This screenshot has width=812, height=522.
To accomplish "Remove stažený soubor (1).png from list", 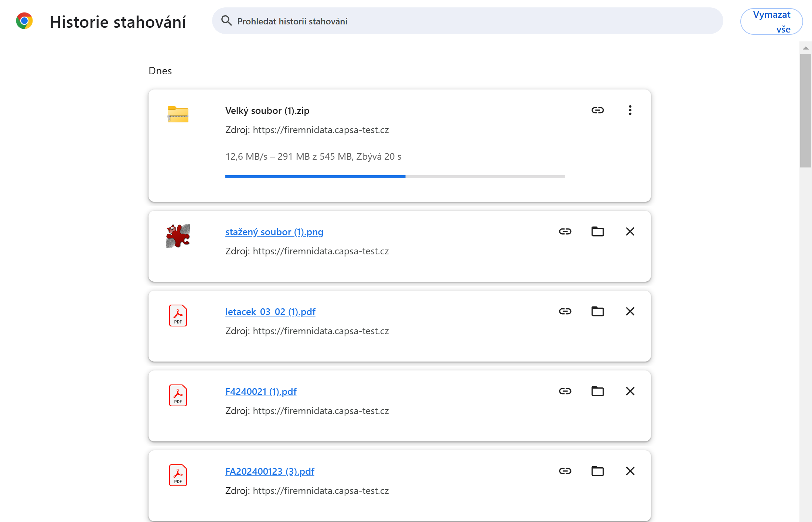I will click(x=630, y=231).
